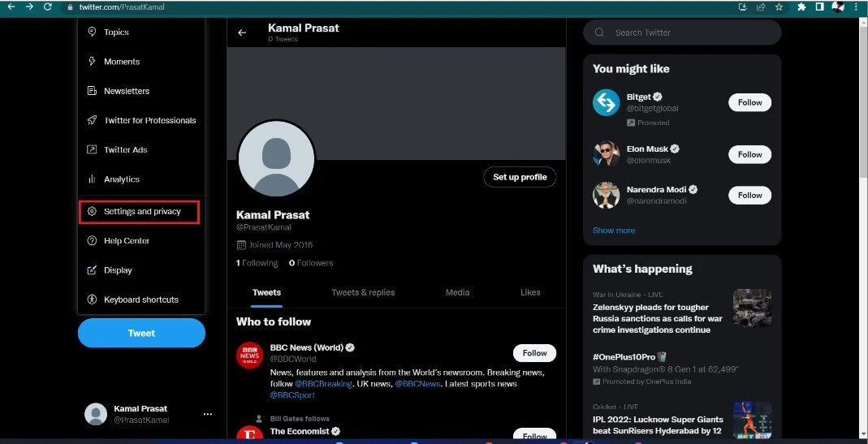Image resolution: width=868 pixels, height=444 pixels.
Task: Click the Moments lightning icon
Action: click(x=92, y=62)
